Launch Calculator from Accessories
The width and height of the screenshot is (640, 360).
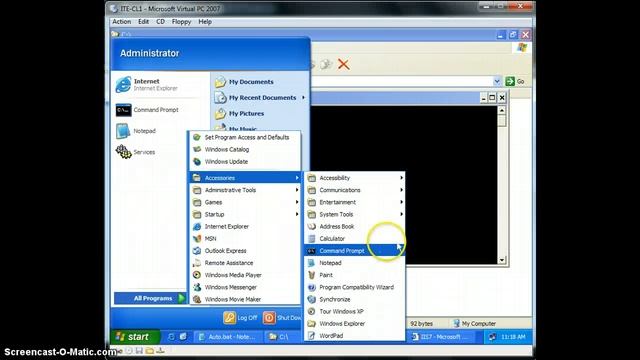(x=355, y=239)
